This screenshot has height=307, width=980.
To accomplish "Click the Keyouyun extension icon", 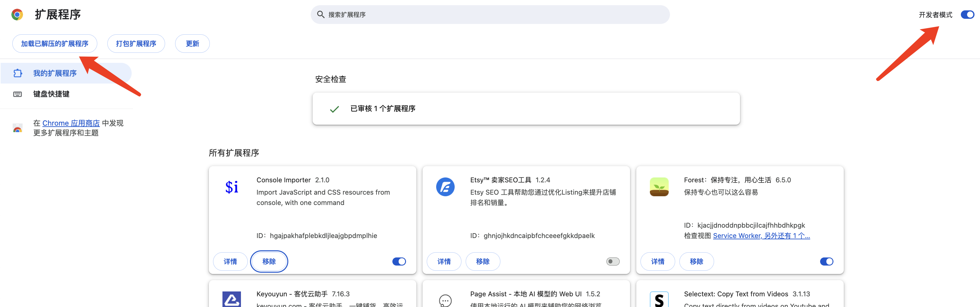I will 231,299.
